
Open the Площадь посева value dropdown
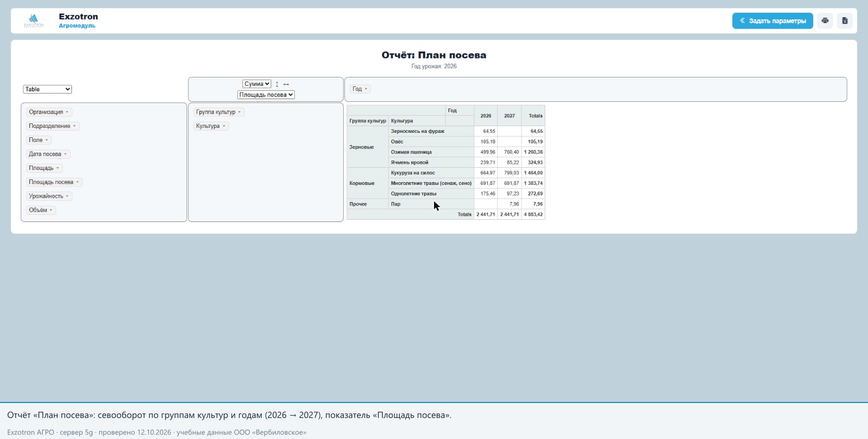click(266, 95)
